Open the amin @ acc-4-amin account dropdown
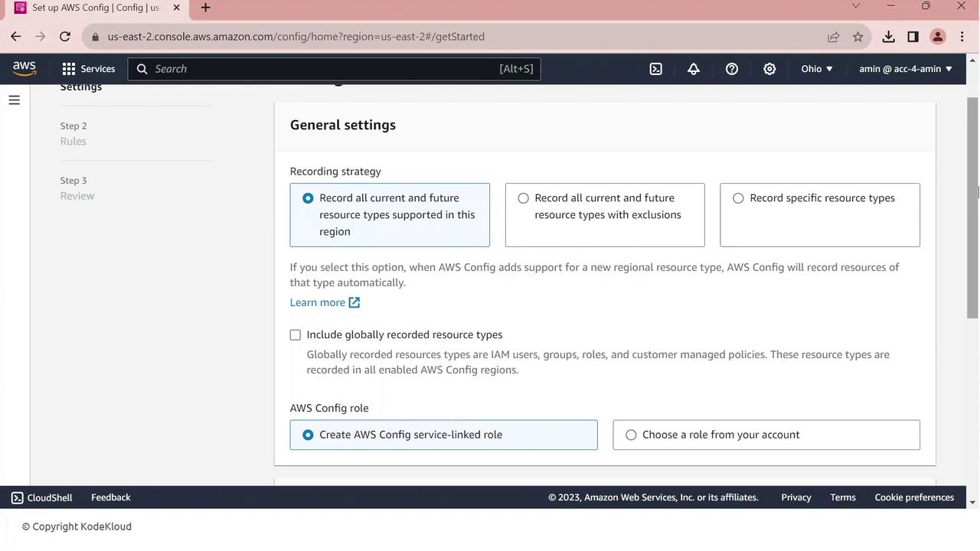This screenshot has height=551, width=980. [906, 69]
